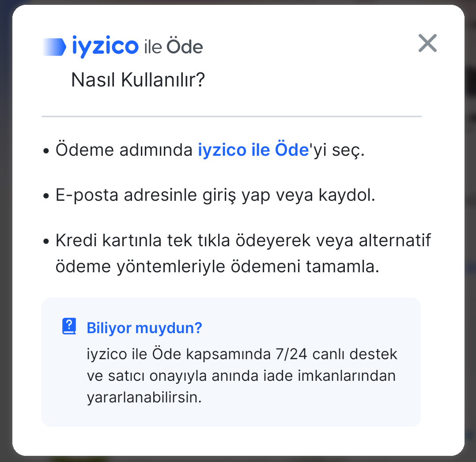This screenshot has height=462, width=476.
Task: Select the 'Nasıl Kullanılır?' heading
Action: [x=138, y=80]
